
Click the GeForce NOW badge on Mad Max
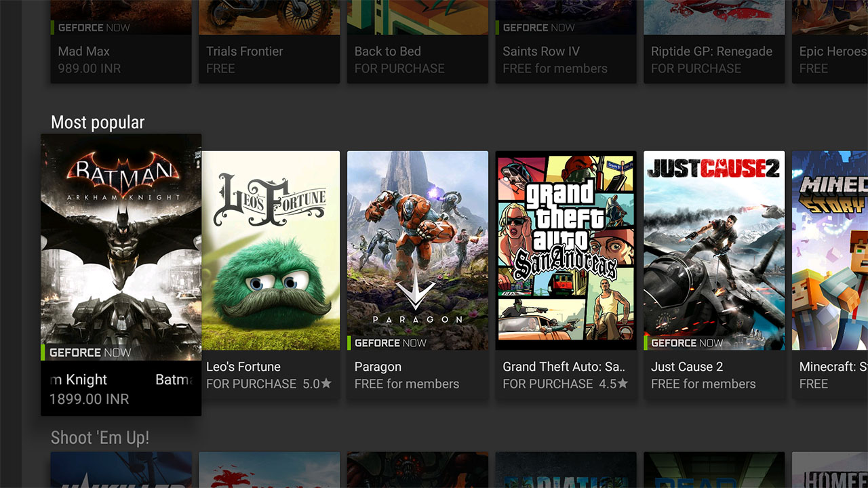[90, 28]
